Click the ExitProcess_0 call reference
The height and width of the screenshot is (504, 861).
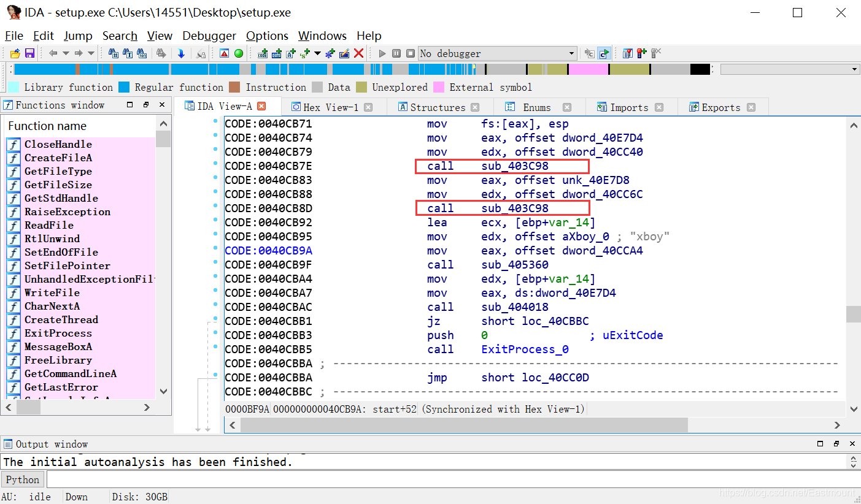(525, 349)
